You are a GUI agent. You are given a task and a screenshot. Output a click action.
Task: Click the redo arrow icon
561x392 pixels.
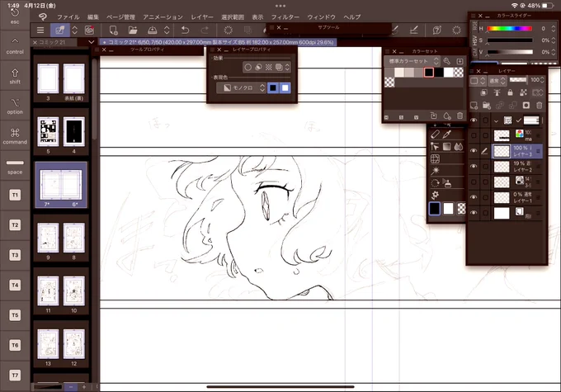tap(205, 31)
